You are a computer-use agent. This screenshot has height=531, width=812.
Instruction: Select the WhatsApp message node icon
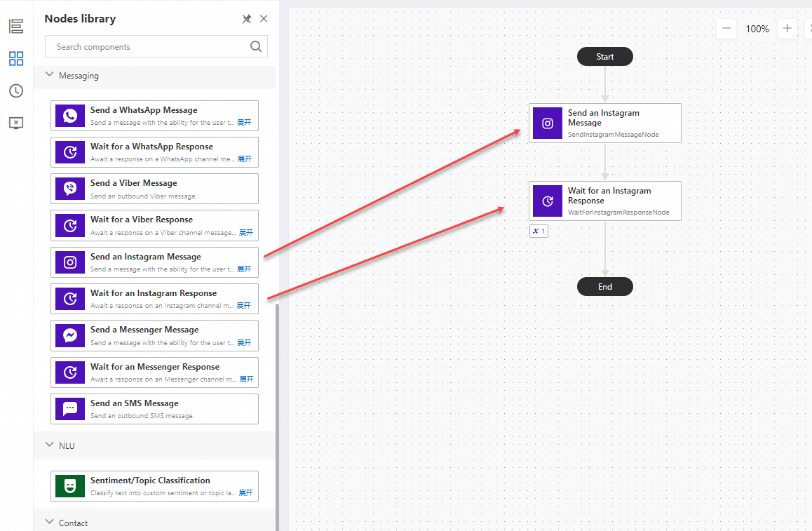(x=70, y=116)
